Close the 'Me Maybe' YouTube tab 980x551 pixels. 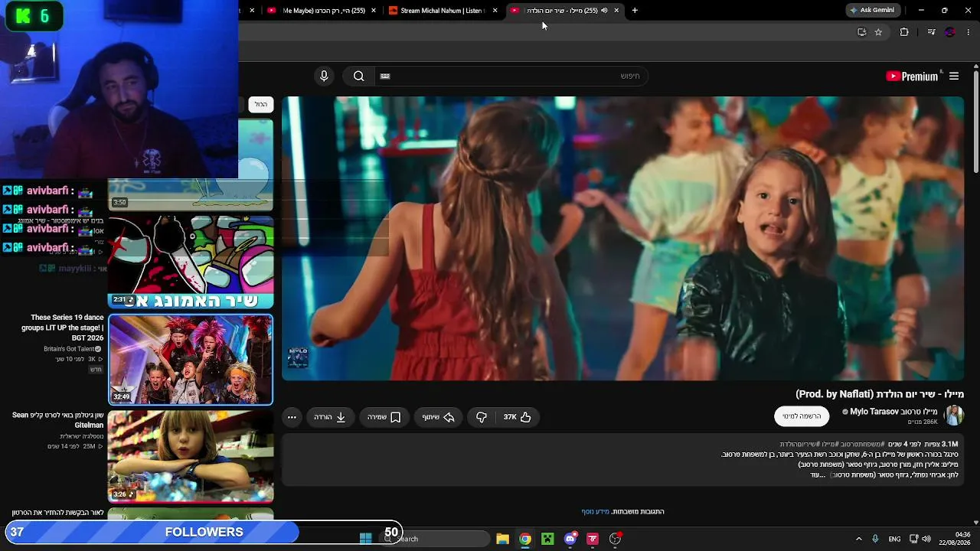click(374, 11)
